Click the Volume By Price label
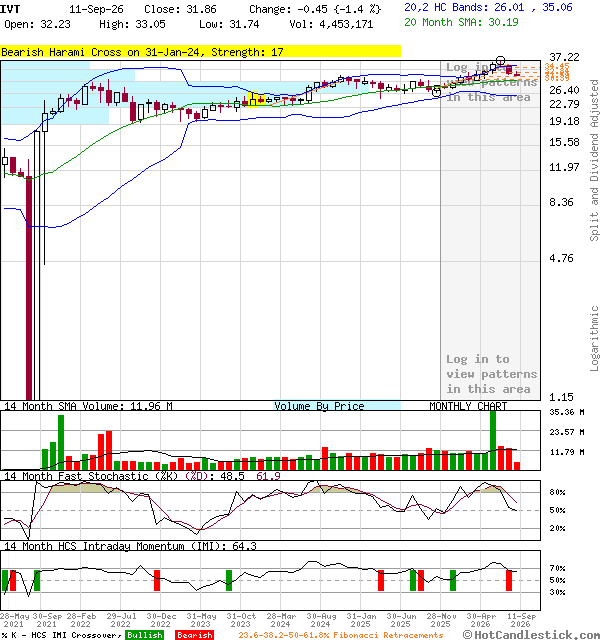 (x=319, y=406)
